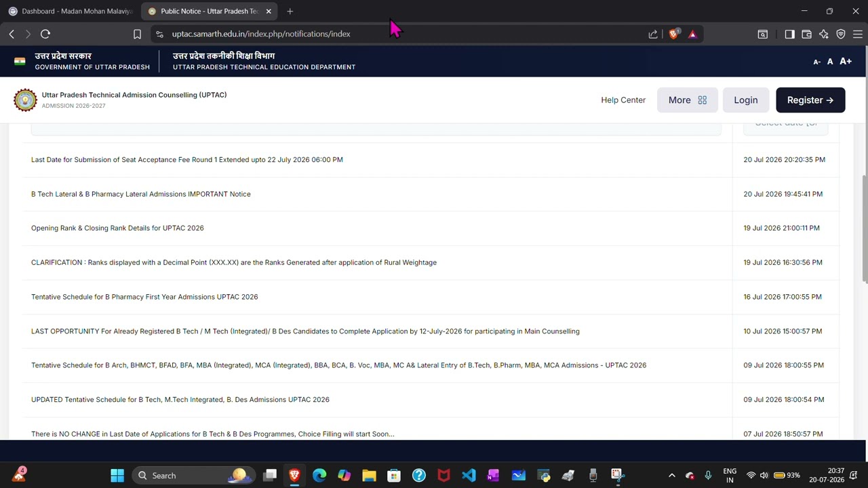Open the NO CHANGE in Last Date notice
This screenshot has width=868, height=488.
point(212,434)
